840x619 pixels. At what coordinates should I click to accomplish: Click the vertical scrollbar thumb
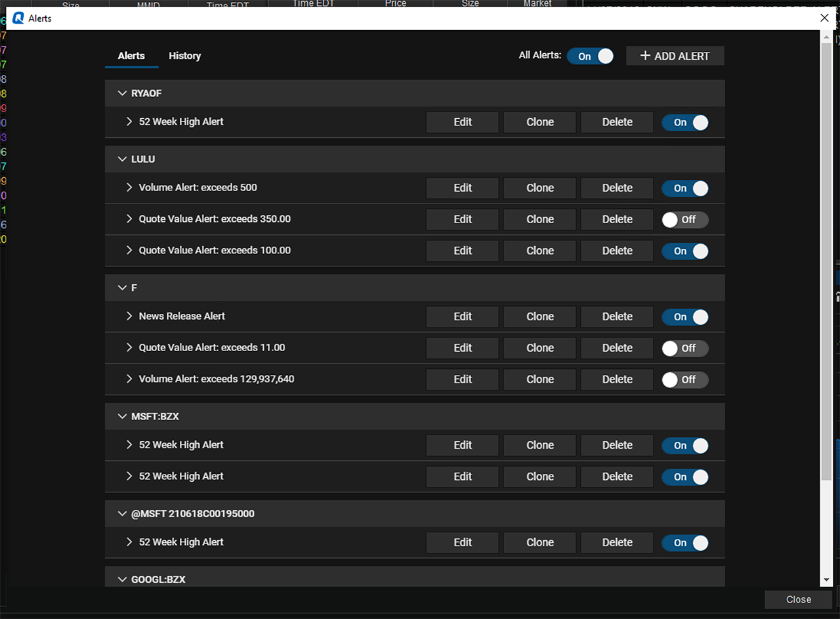[x=826, y=261]
